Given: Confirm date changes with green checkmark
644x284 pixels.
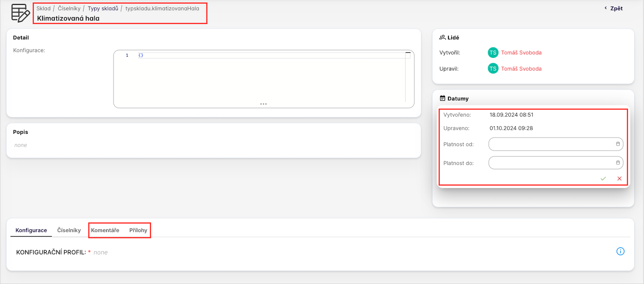Looking at the screenshot, I should click(x=603, y=179).
